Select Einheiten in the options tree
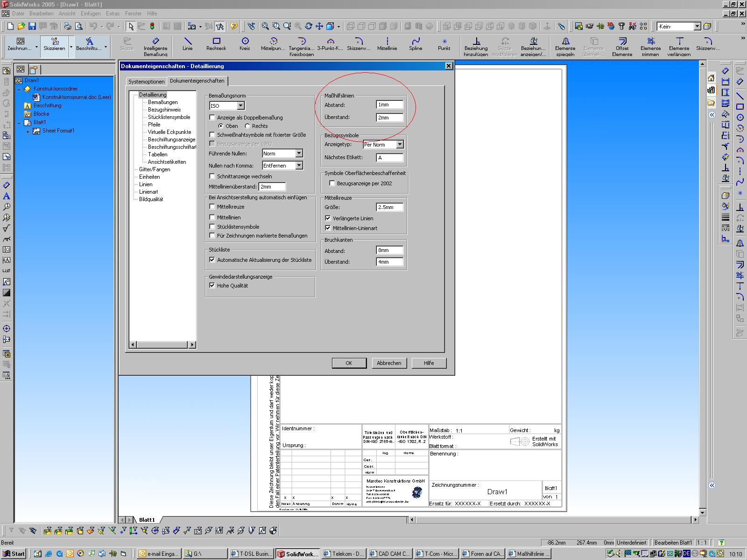Image resolution: width=747 pixels, height=560 pixels. [x=149, y=177]
